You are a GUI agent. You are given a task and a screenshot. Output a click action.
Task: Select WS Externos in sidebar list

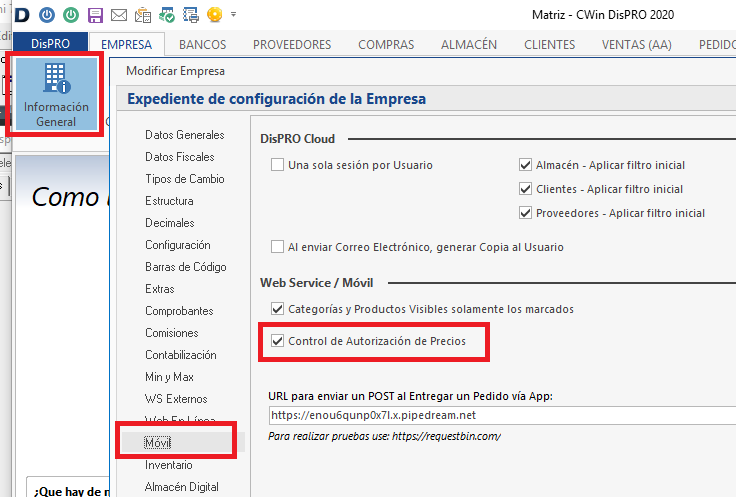pyautogui.click(x=176, y=399)
